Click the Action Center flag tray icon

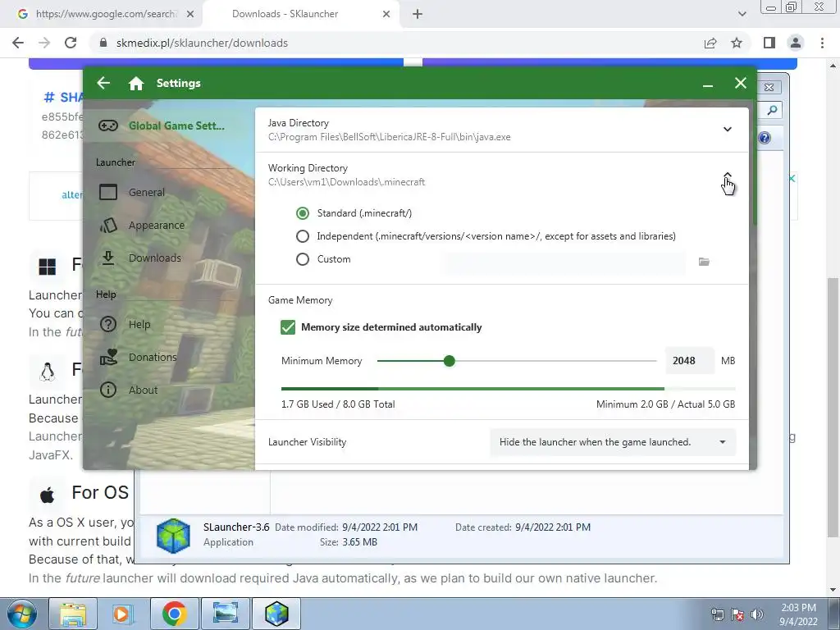737,614
